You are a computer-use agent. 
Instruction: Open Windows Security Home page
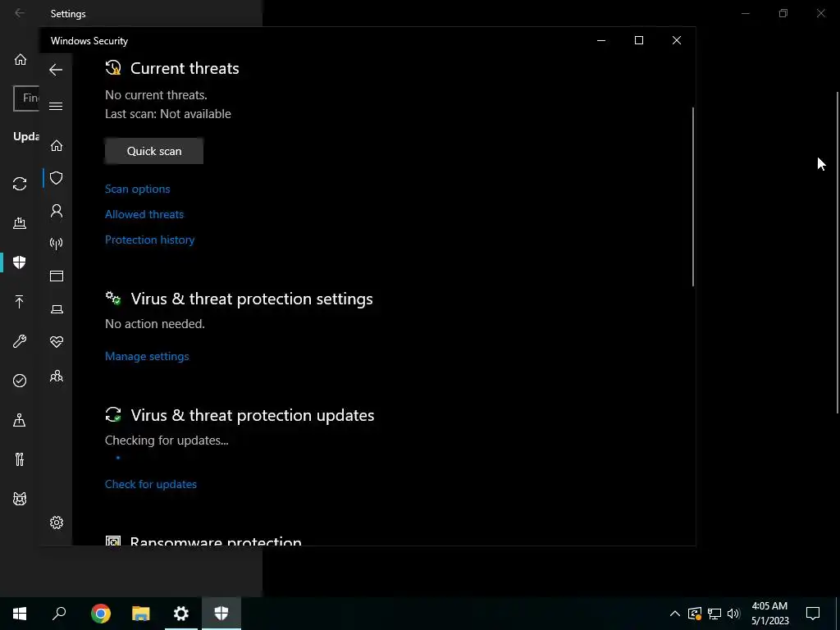(x=57, y=146)
